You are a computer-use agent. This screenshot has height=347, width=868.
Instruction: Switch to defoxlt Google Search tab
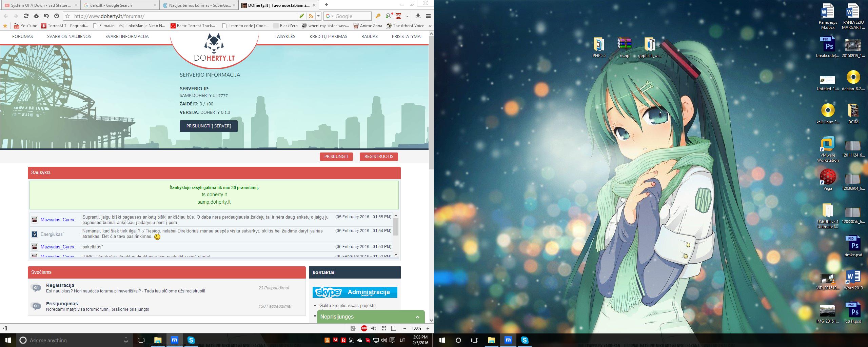pos(120,5)
